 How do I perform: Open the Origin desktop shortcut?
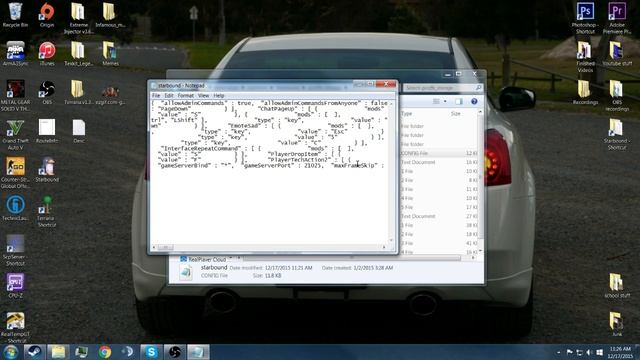(47, 15)
